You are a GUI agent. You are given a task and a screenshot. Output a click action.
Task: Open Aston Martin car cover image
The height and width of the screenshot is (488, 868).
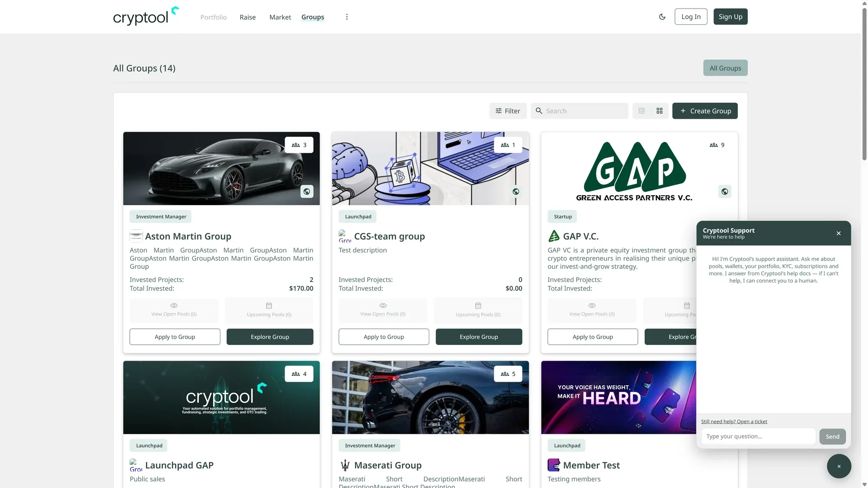[x=221, y=168]
